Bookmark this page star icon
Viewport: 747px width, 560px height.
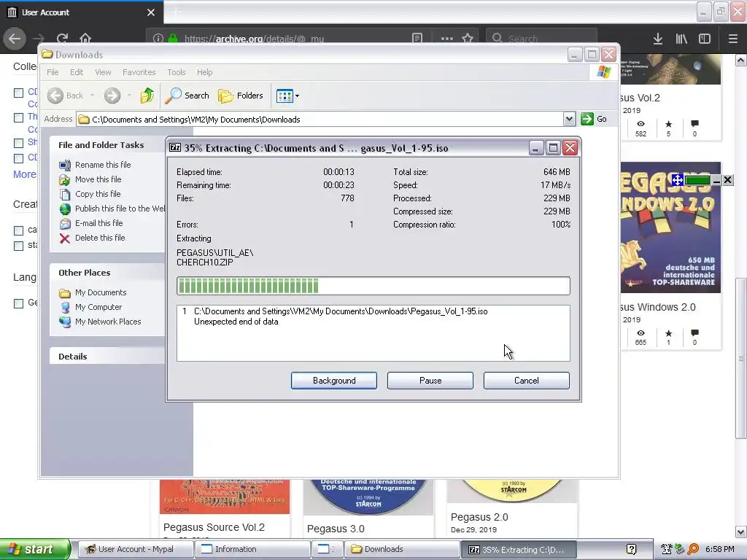468,38
